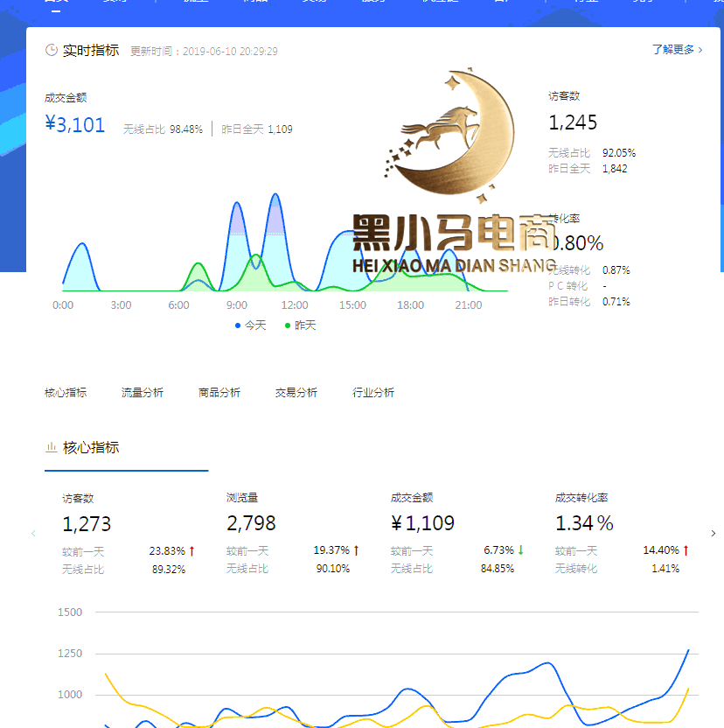
Task: Select the 交易分析 tab
Action: click(296, 393)
